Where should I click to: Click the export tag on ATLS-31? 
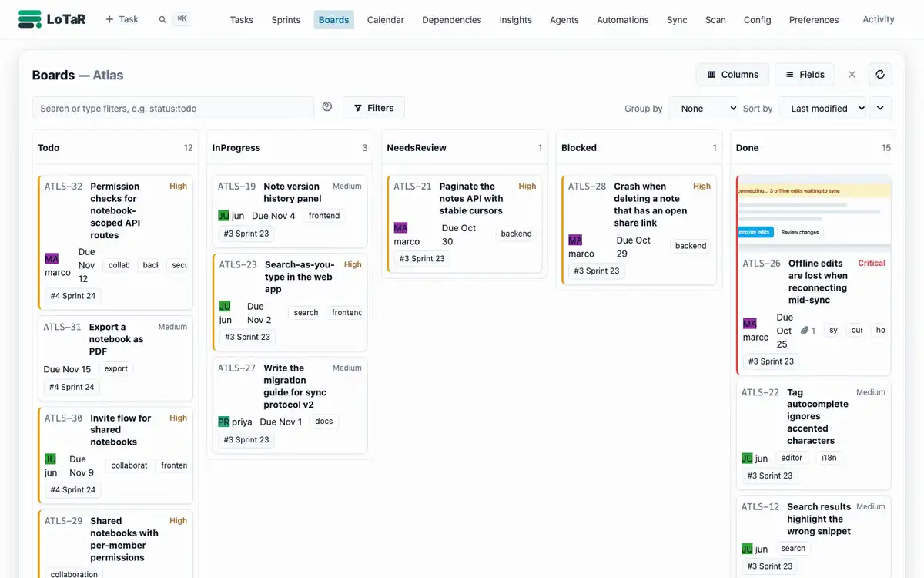coord(116,369)
